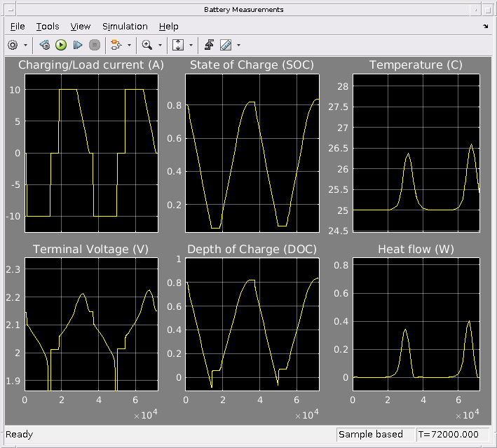Click the Highlight Simulink Block icon

[x=116, y=45]
